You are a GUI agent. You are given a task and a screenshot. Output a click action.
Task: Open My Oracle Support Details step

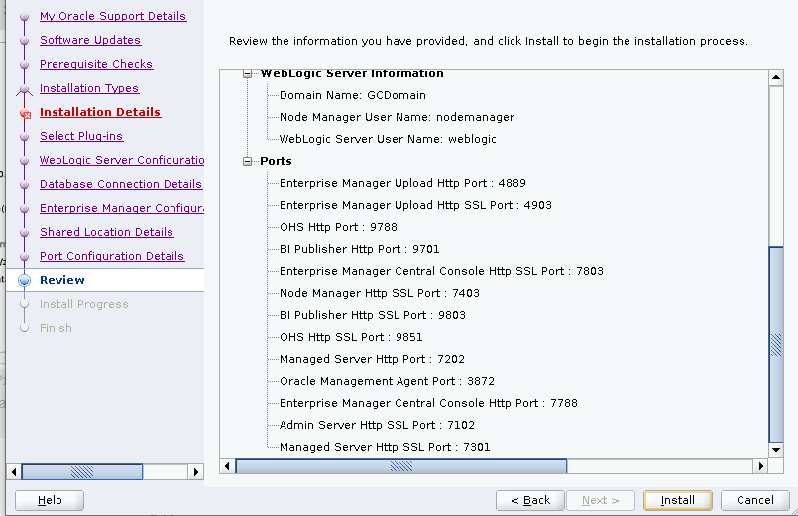click(x=113, y=16)
